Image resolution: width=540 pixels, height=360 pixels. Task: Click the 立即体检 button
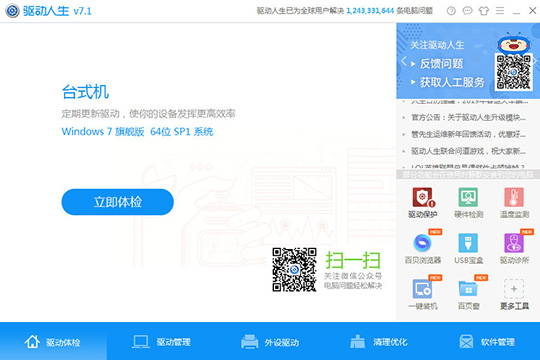pyautogui.click(x=117, y=202)
